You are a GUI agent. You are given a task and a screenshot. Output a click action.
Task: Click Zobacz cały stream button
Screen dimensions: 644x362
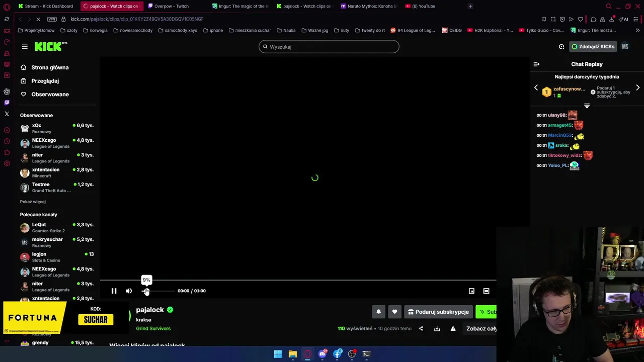click(x=481, y=329)
